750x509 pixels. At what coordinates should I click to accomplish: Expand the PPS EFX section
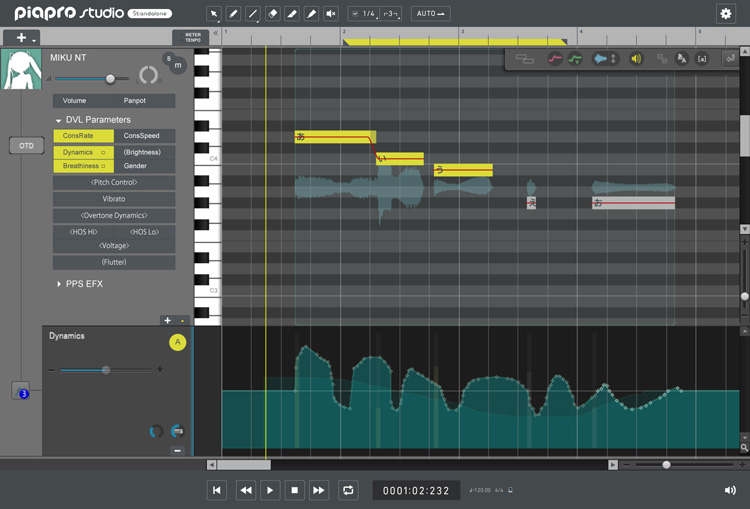coord(59,284)
